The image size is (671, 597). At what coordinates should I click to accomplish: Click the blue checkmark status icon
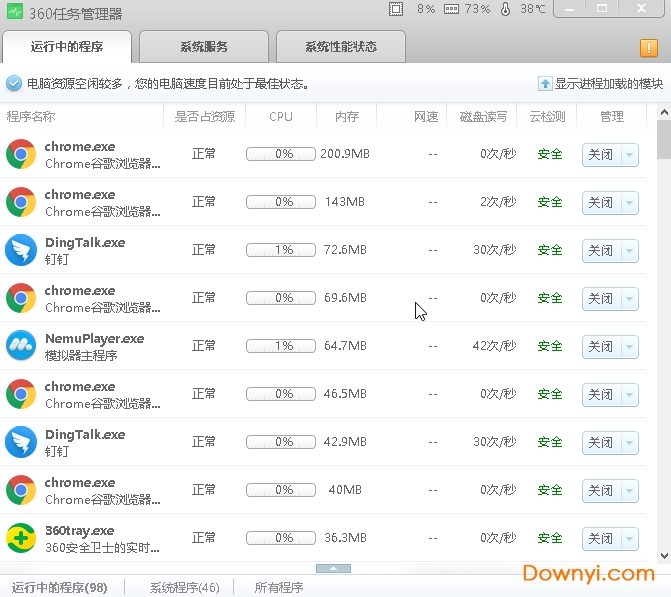click(14, 84)
